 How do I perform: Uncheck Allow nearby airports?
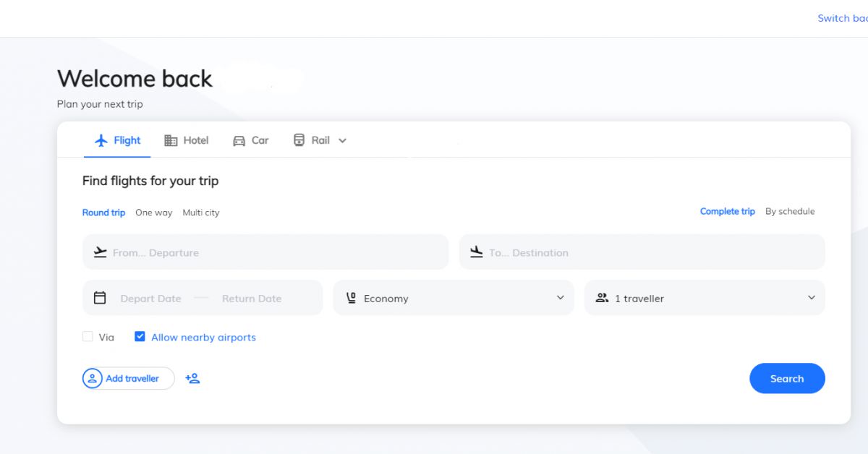click(x=140, y=337)
